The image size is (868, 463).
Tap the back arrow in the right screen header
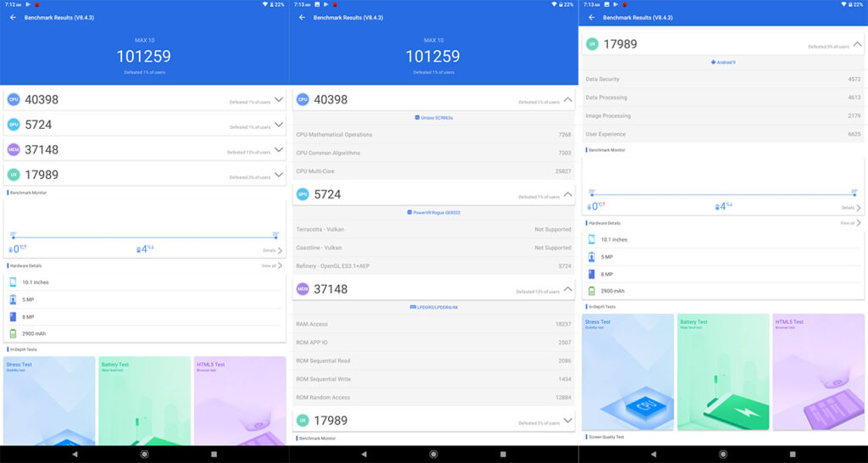(x=592, y=18)
